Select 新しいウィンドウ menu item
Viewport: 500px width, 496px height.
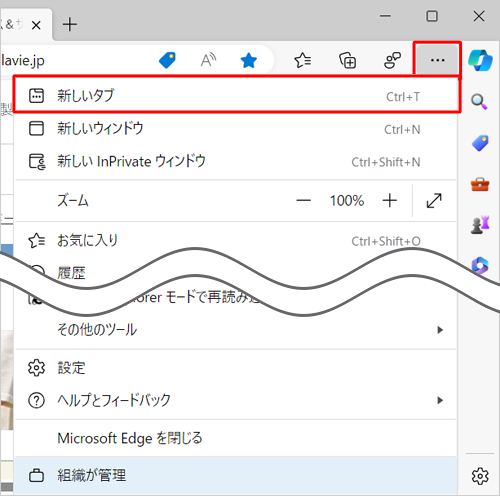pos(236,128)
